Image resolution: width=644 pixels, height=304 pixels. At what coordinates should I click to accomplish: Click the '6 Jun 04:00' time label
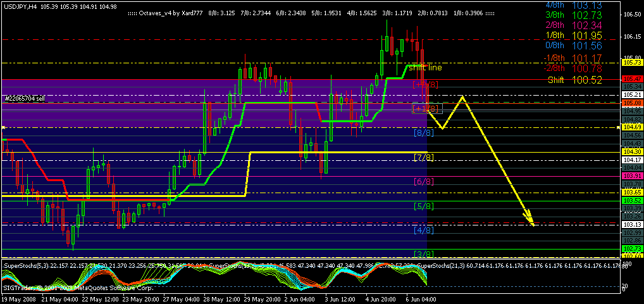pos(422,299)
